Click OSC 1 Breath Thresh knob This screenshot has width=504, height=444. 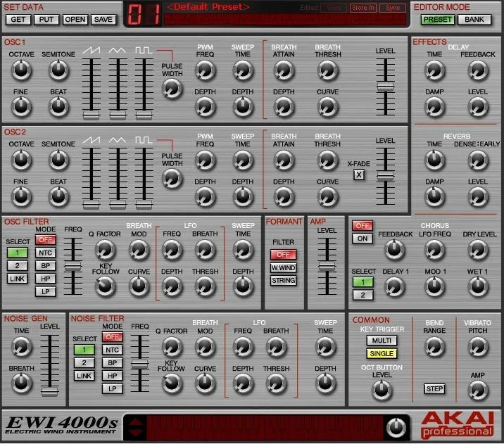pyautogui.click(x=327, y=70)
